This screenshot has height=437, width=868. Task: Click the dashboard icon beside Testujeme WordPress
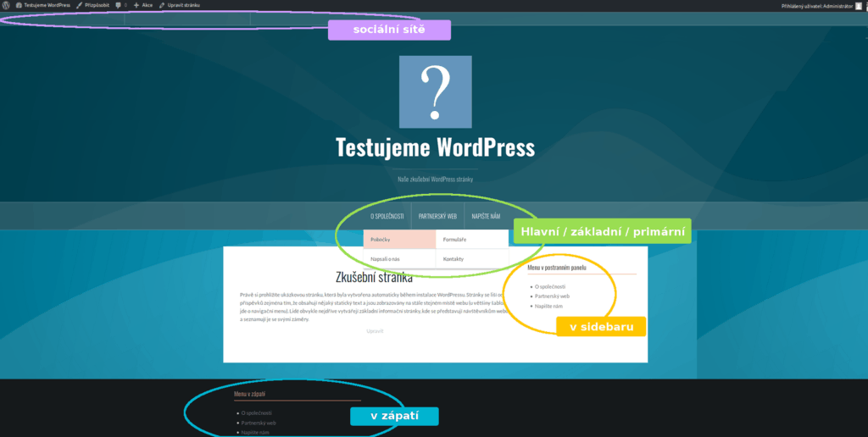19,5
